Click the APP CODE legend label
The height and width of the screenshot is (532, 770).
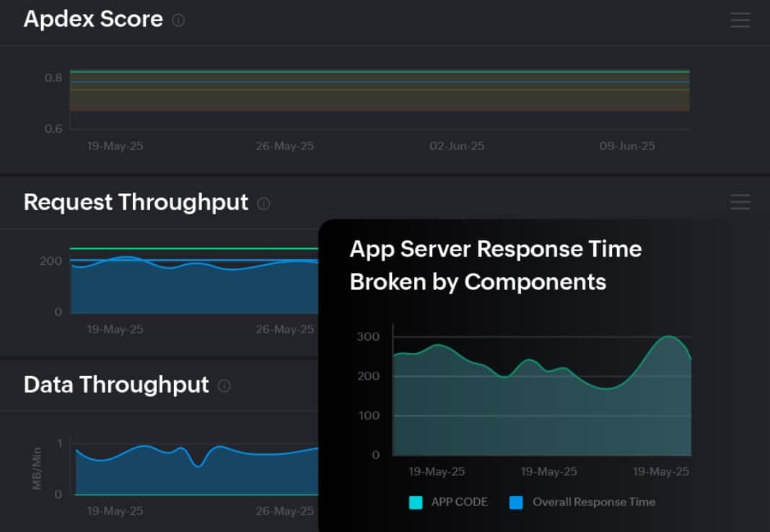point(459,502)
